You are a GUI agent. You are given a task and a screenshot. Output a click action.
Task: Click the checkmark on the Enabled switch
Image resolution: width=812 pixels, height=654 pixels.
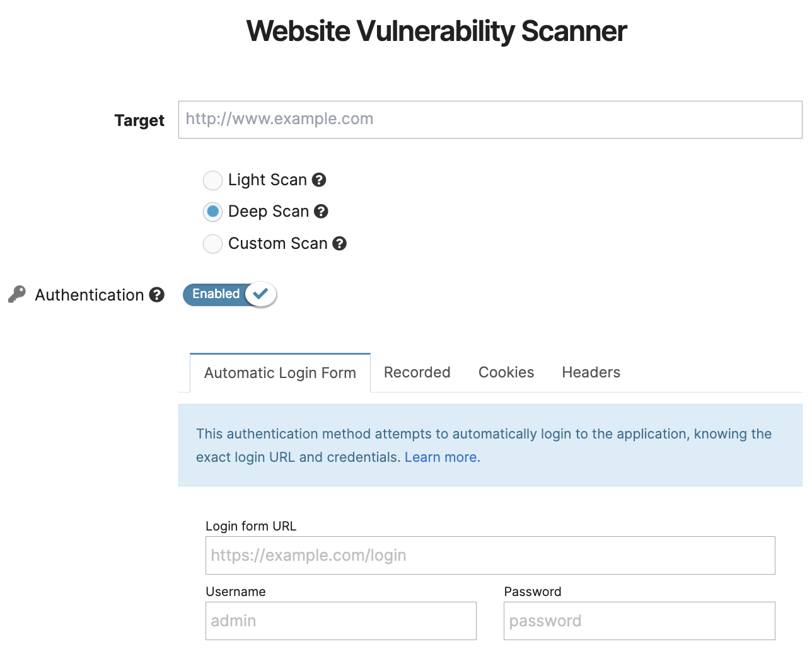tap(260, 294)
